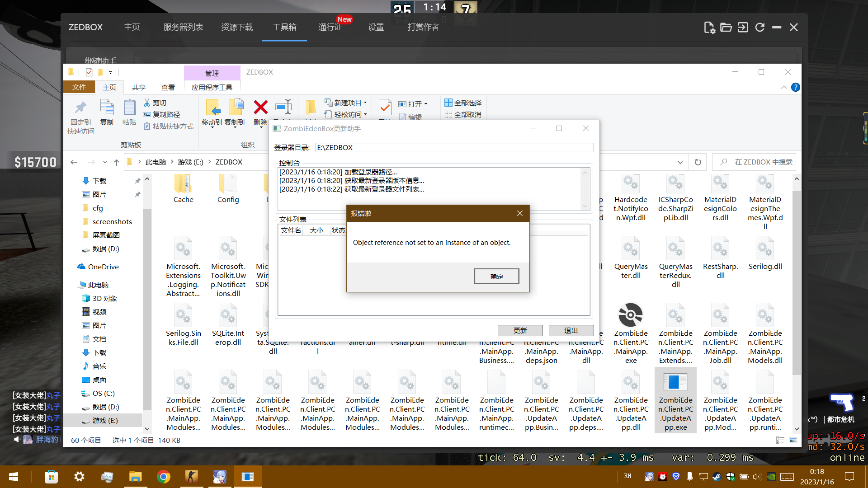The image size is (868, 488).
Task: Click the 更新 button in update helper
Action: [520, 330]
